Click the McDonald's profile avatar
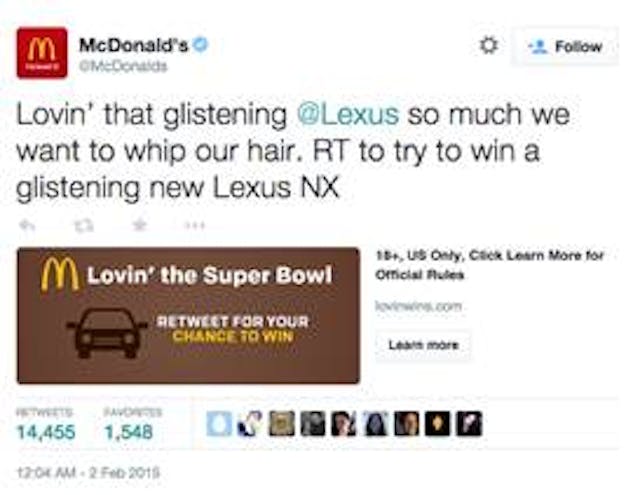 pos(42,53)
